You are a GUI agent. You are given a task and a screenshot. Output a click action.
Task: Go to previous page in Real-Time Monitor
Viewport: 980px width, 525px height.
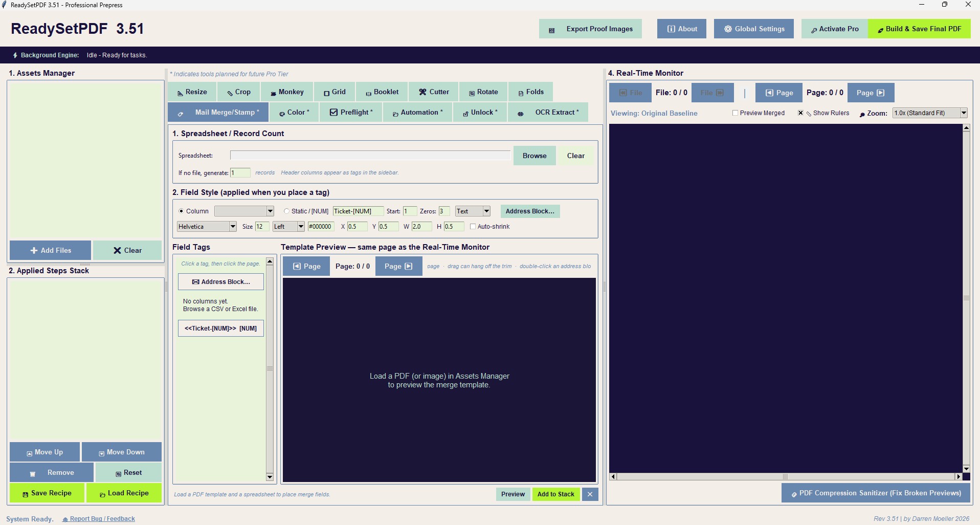pos(778,93)
